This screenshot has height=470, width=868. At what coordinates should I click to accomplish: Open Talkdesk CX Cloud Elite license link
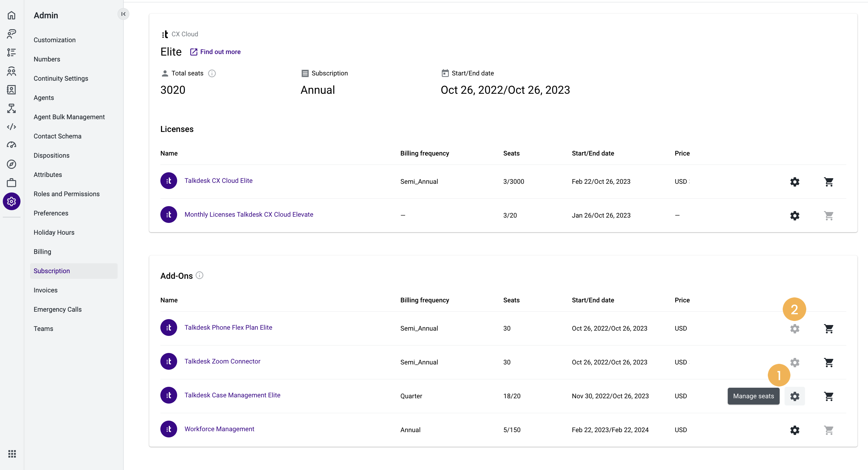coord(218,180)
